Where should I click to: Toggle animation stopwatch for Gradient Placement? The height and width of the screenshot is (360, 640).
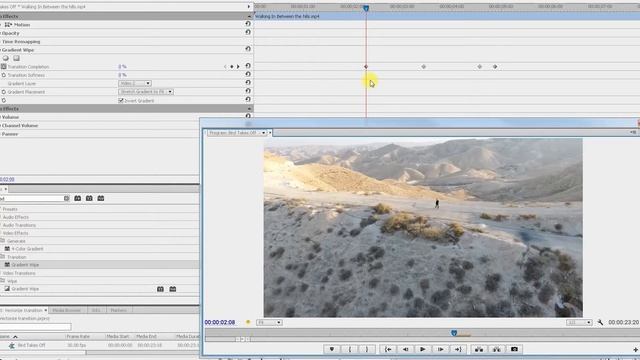tap(4, 92)
